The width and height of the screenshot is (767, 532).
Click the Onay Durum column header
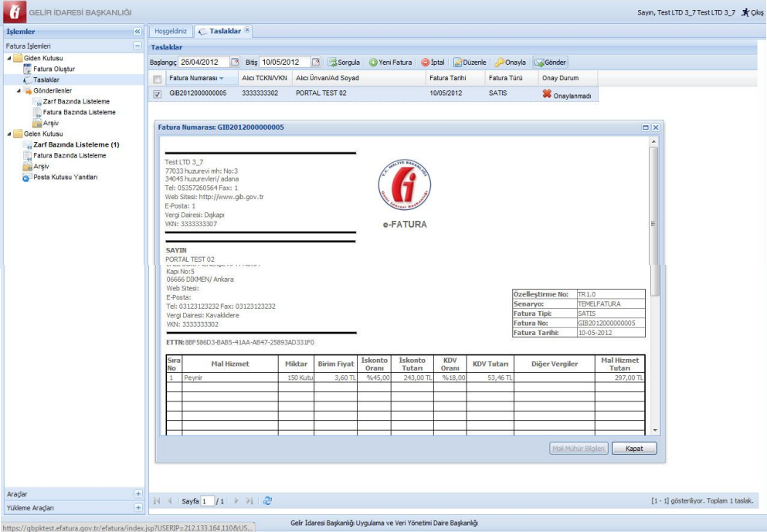click(x=568, y=78)
